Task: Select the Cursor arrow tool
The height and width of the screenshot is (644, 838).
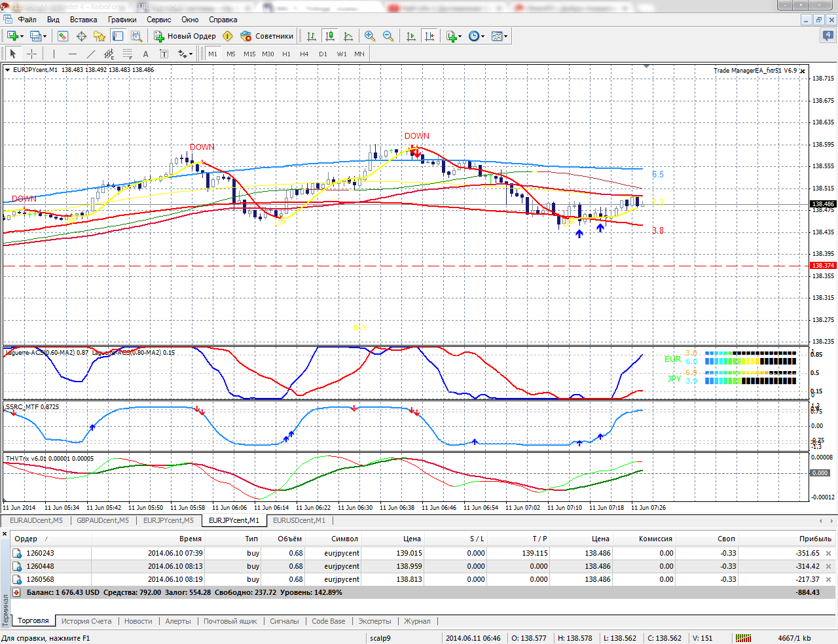Action: coord(12,54)
